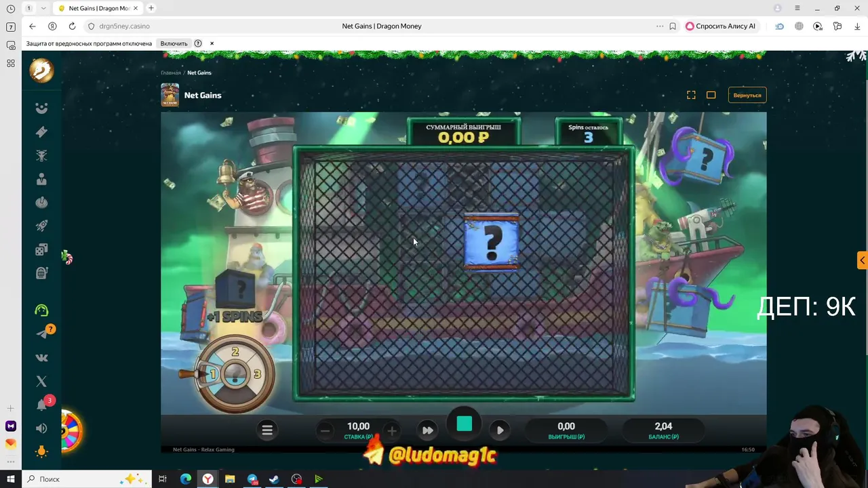The height and width of the screenshot is (488, 868).
Task: Click Спросить Алису AI button
Action: pyautogui.click(x=720, y=26)
